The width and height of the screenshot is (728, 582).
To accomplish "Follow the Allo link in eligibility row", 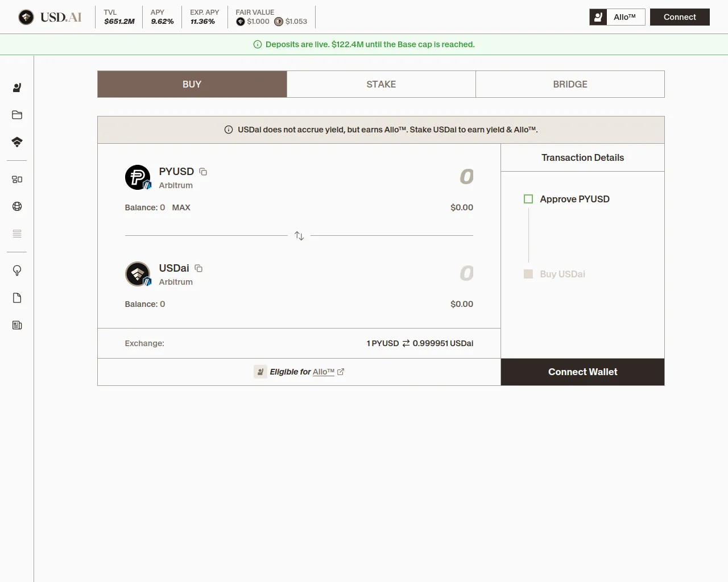I will click(324, 372).
